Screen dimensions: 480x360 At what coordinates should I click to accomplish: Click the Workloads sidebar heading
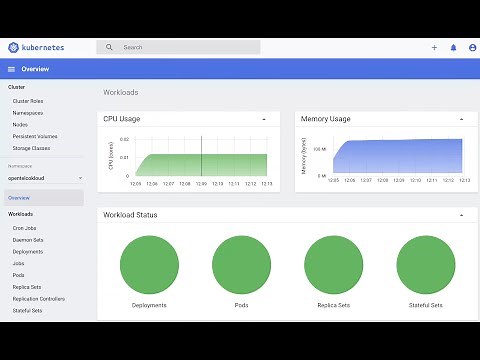(20, 214)
